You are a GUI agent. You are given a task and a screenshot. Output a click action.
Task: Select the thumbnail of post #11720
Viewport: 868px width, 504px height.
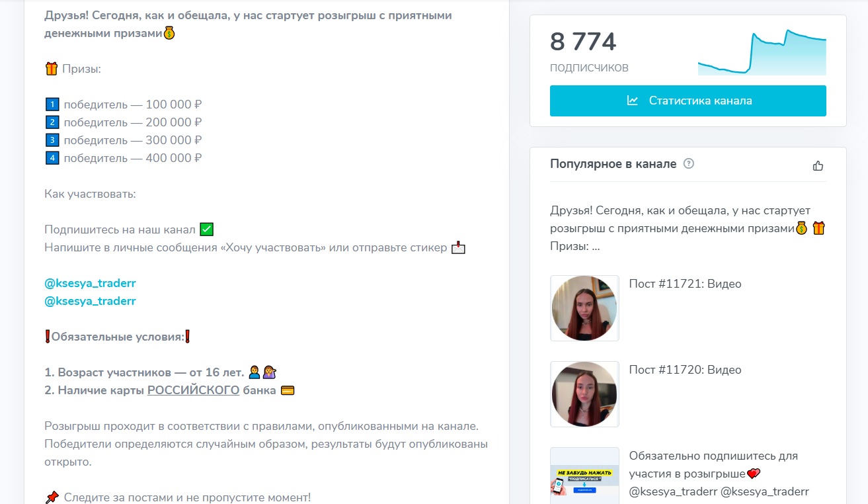[584, 394]
